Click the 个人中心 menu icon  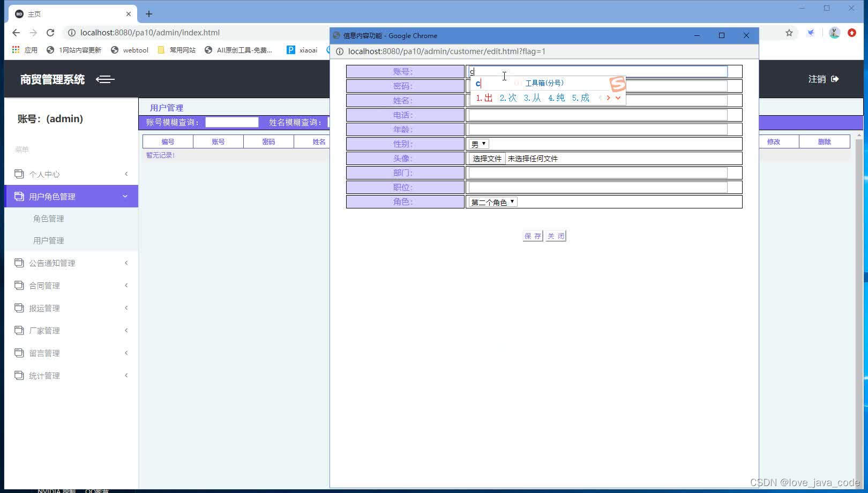pos(19,174)
